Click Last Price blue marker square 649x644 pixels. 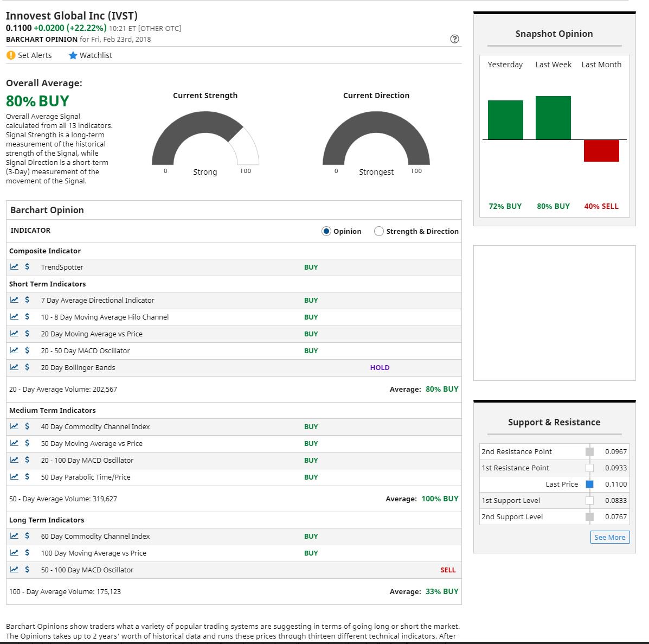(590, 484)
